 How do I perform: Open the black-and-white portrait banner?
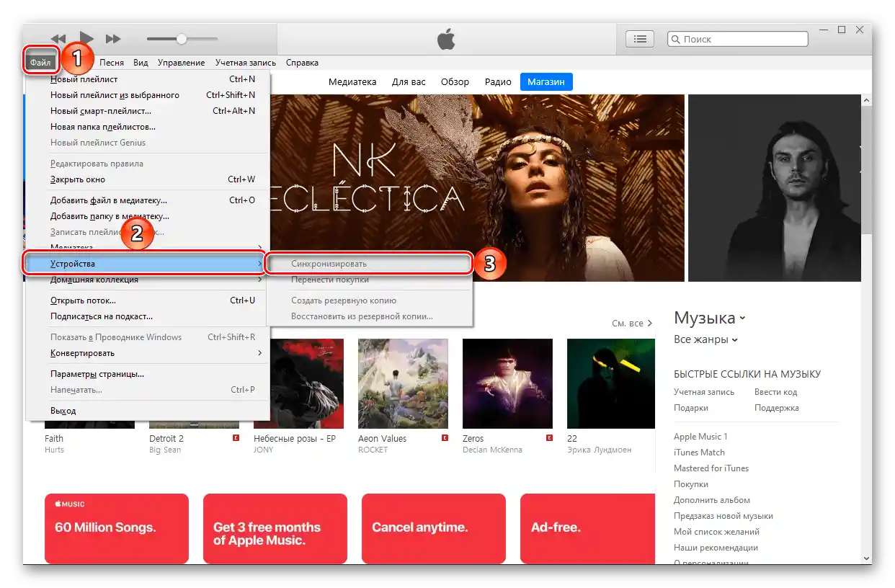coord(775,188)
